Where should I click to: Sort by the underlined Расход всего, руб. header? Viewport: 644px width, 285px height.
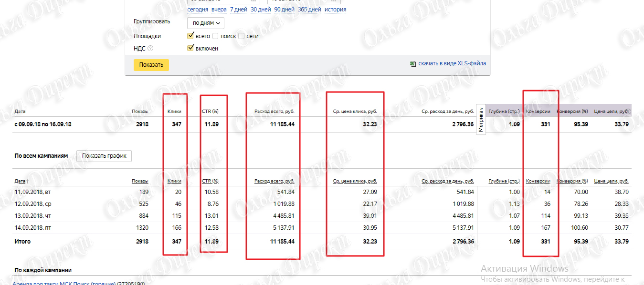coord(274,181)
